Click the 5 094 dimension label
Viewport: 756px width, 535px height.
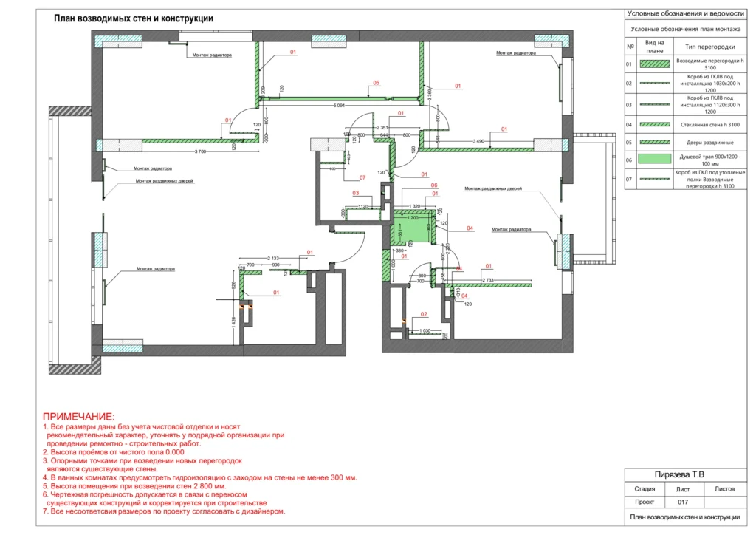[340, 106]
